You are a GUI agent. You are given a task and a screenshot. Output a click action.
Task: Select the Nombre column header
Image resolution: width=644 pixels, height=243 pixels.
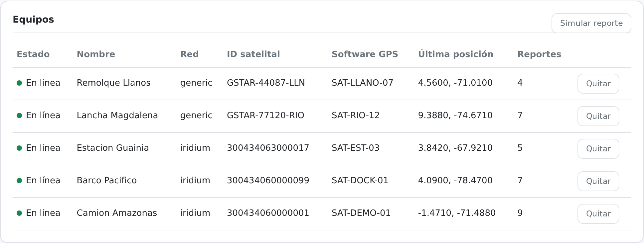click(96, 54)
